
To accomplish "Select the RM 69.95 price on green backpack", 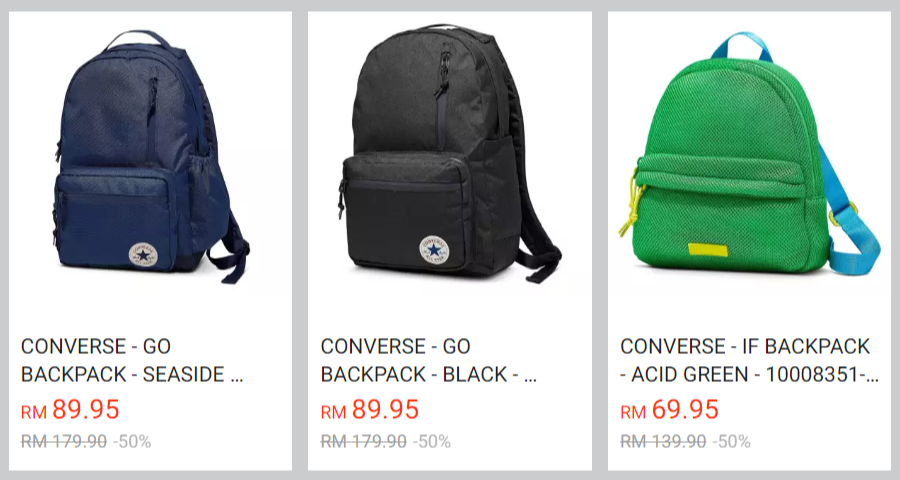I will point(669,410).
